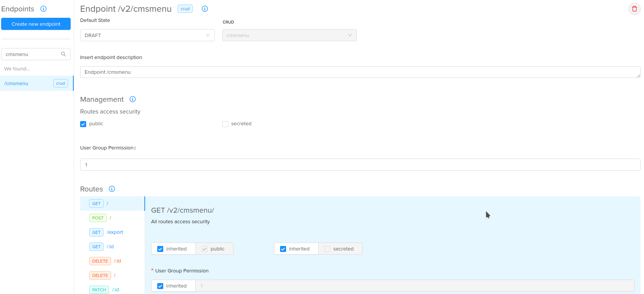
Task: Click the search magnifier icon in sidebar
Action: pyautogui.click(x=63, y=54)
